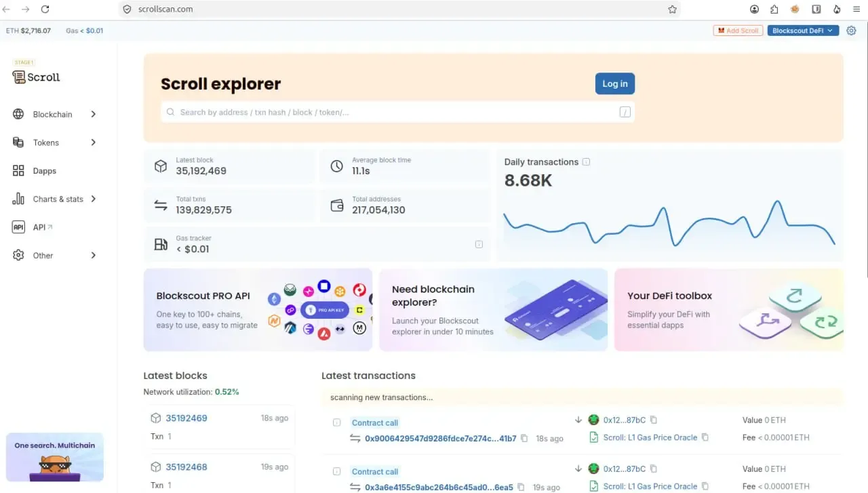
Task: Click the Daily transactions line chart
Action: point(669,223)
